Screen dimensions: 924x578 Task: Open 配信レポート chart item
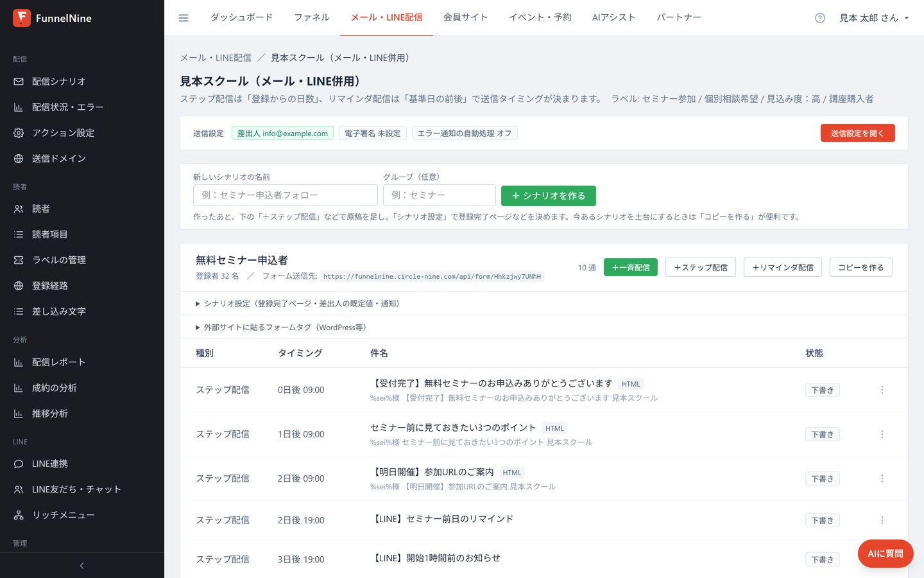(x=82, y=362)
